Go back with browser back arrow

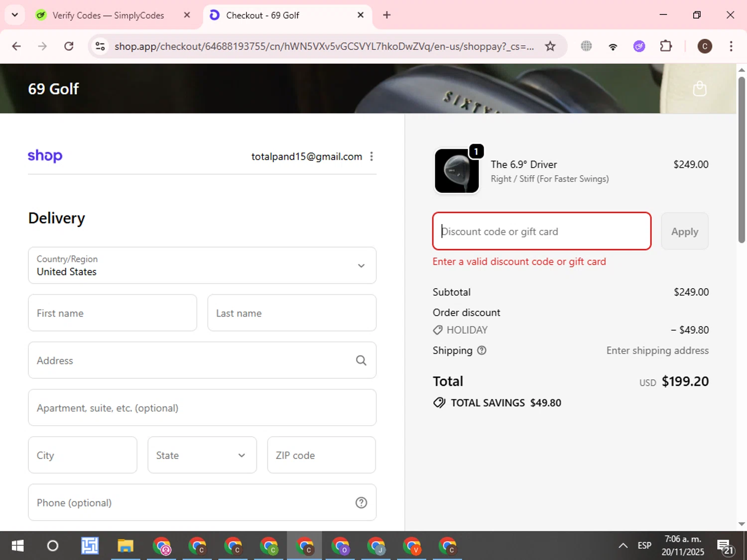pos(16,46)
